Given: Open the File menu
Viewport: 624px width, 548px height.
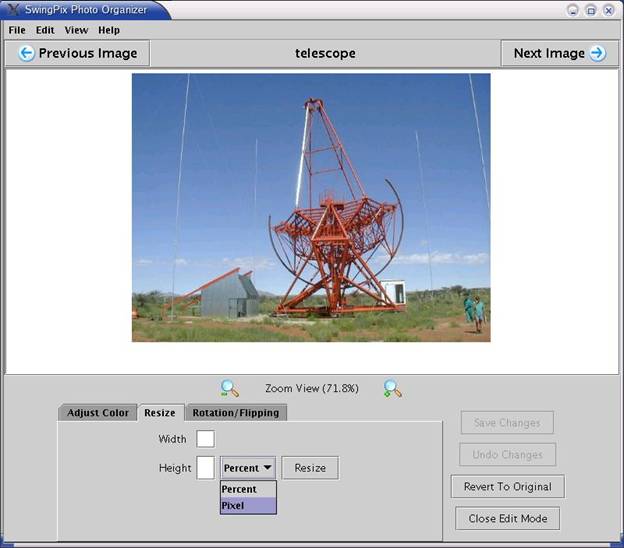Looking at the screenshot, I should click(17, 30).
